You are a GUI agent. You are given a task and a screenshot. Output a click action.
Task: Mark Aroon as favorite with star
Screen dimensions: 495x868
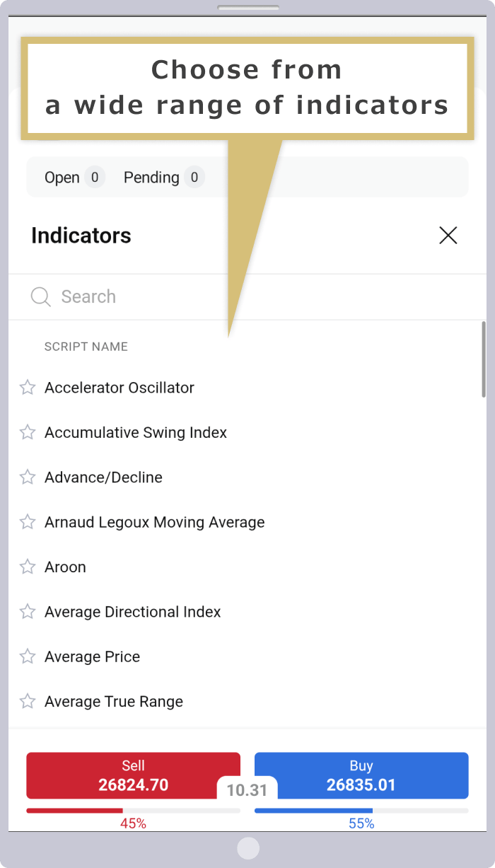(28, 567)
